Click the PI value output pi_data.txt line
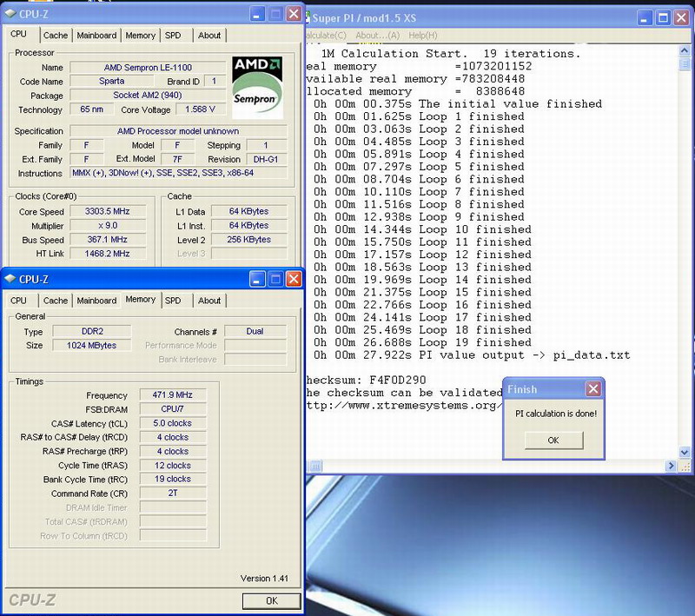Viewport: 695px width, 616px height. (472, 355)
